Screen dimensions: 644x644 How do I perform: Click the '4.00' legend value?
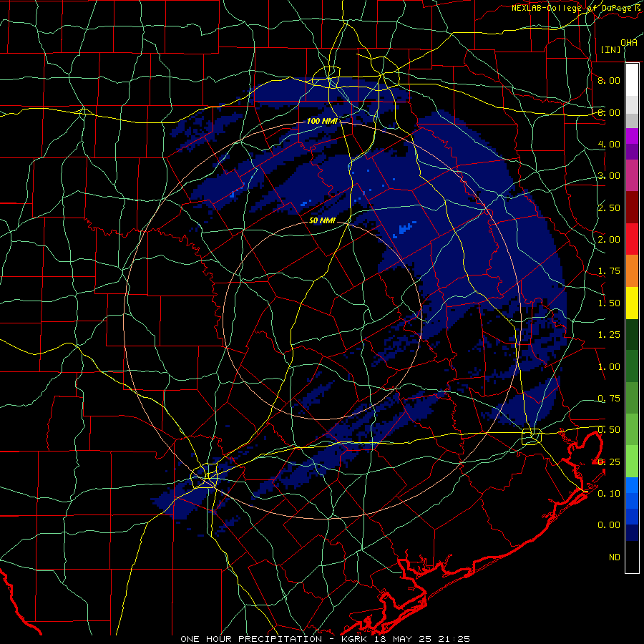(x=609, y=144)
